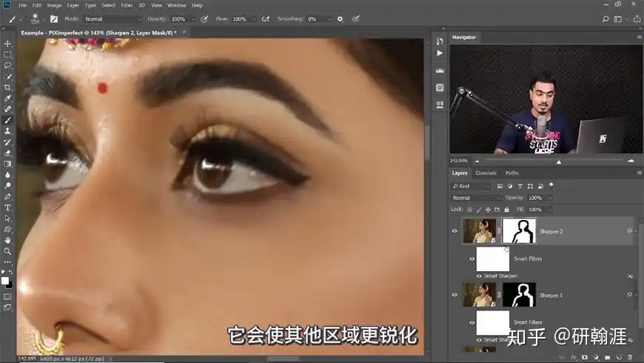Open the options bar Opacity slider dropdown
Viewport: 644px width, 363px height.
click(x=193, y=19)
